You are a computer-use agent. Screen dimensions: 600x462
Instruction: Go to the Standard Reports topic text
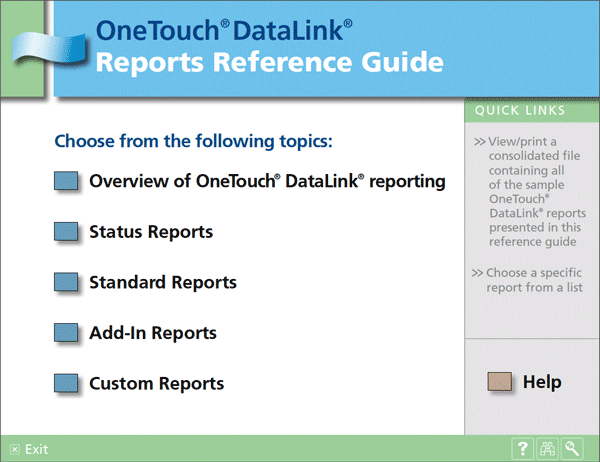163,282
